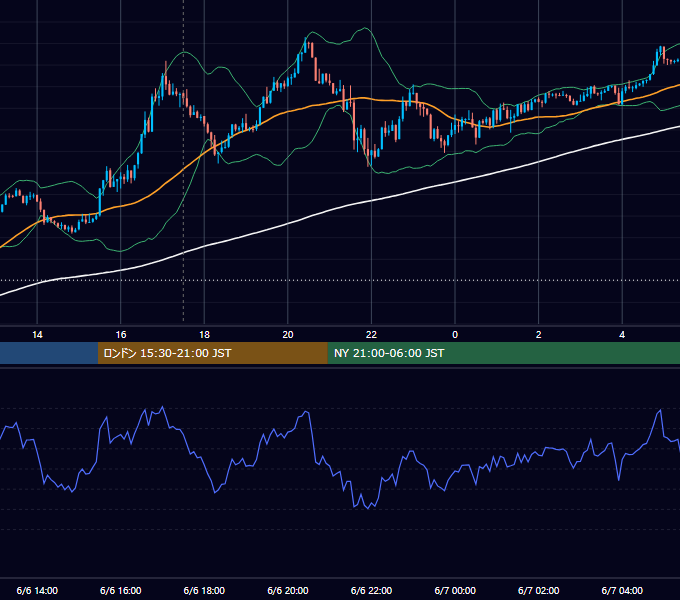
Task: Click the 6/6 20:00 date label
Action: (288, 590)
